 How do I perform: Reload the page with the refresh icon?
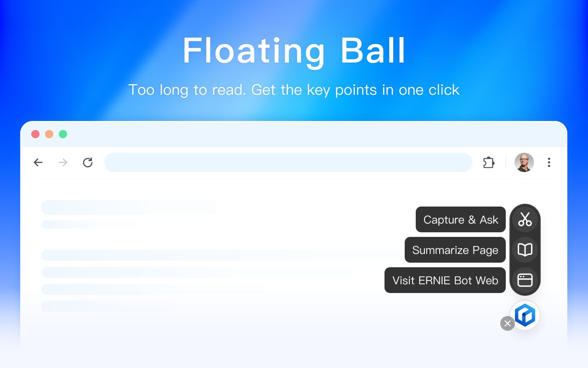[88, 162]
